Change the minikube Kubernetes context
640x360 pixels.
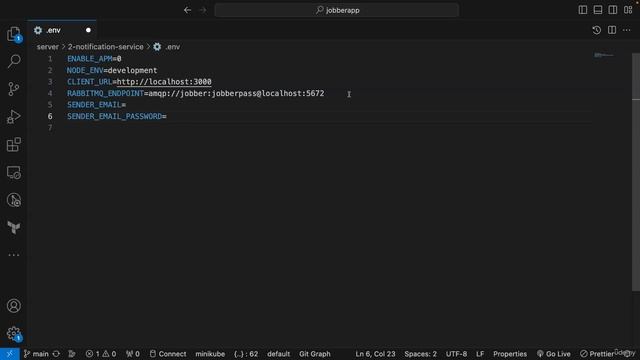[210, 354]
